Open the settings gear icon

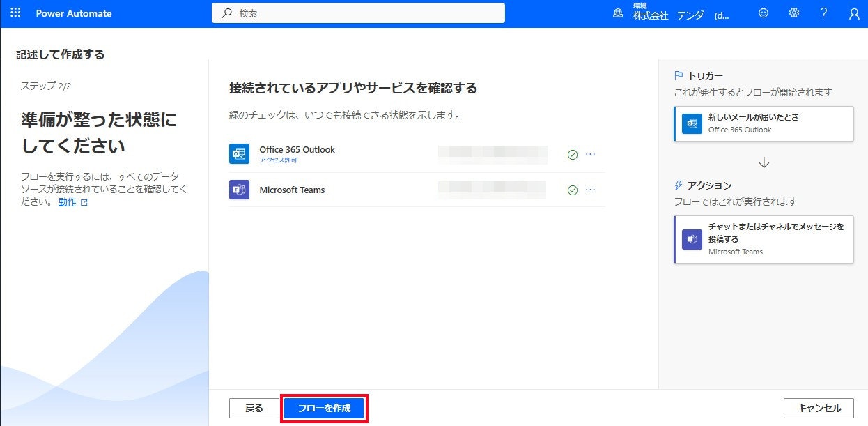click(793, 13)
